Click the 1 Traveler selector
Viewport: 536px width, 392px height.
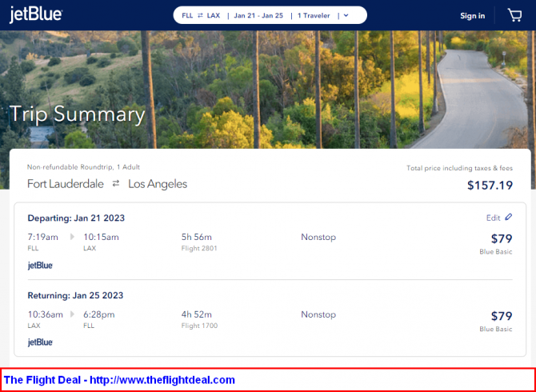[314, 15]
